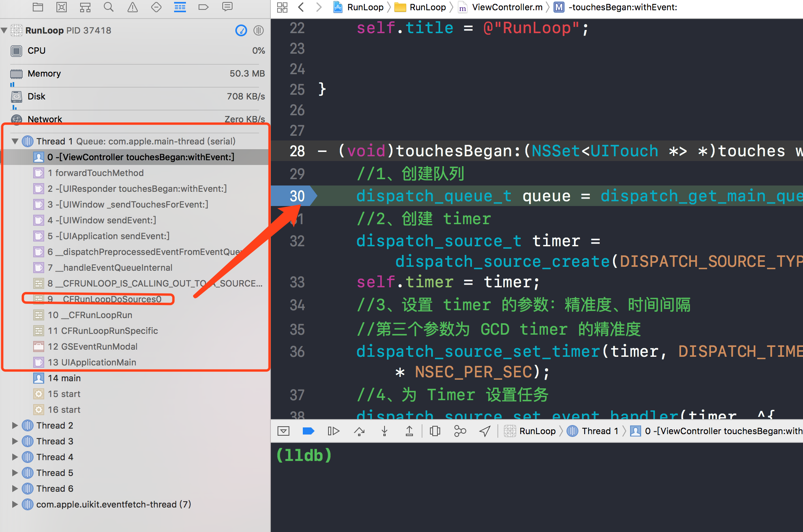
Task: Open the breakpoint navigator icon
Action: tap(203, 7)
